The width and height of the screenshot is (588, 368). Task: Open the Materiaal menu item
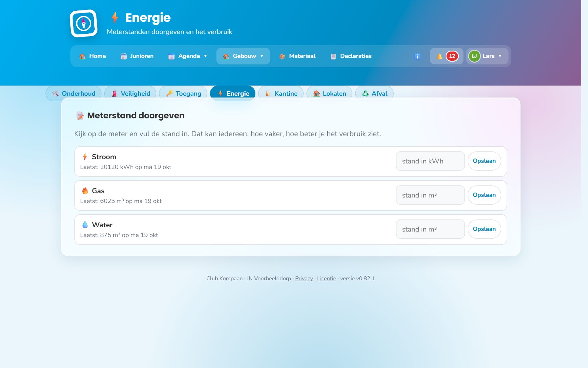pyautogui.click(x=297, y=56)
